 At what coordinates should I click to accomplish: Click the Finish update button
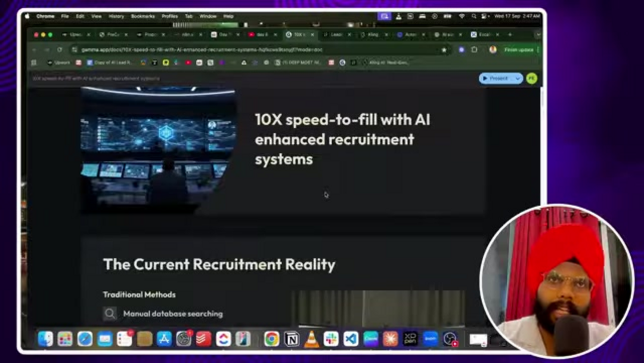tap(519, 50)
